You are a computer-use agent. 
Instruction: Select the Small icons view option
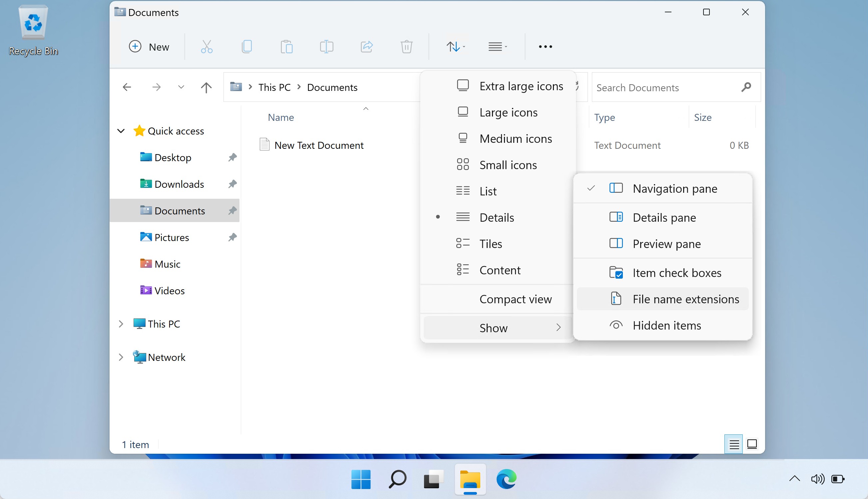click(x=509, y=164)
